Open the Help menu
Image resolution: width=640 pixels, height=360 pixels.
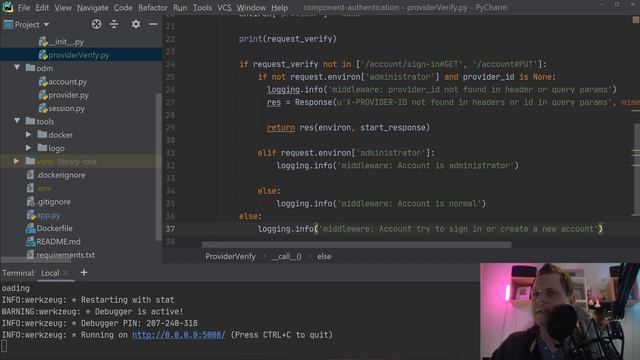[x=280, y=7]
